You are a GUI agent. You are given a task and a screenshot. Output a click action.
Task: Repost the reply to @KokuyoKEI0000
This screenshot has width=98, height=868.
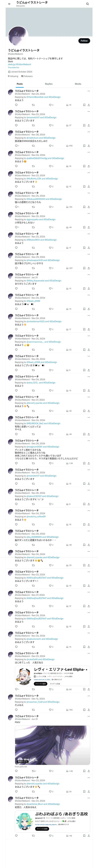pyautogui.click(x=33, y=207)
